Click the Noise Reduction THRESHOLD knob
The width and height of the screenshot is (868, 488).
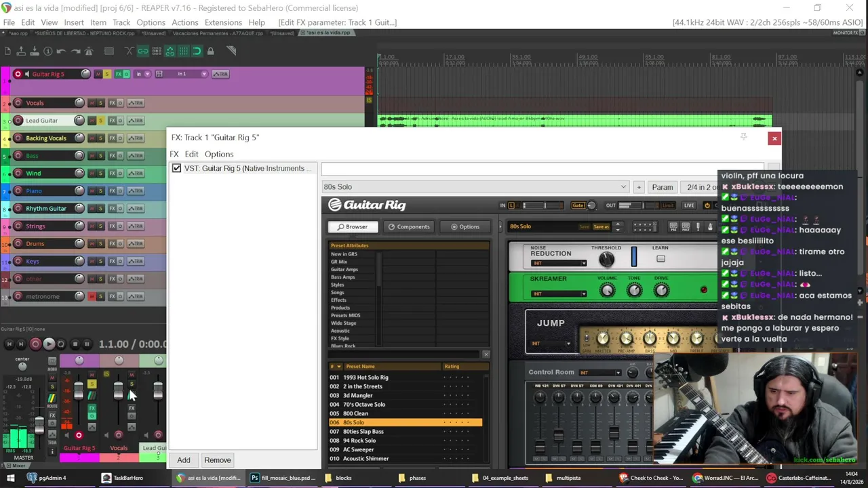click(606, 259)
